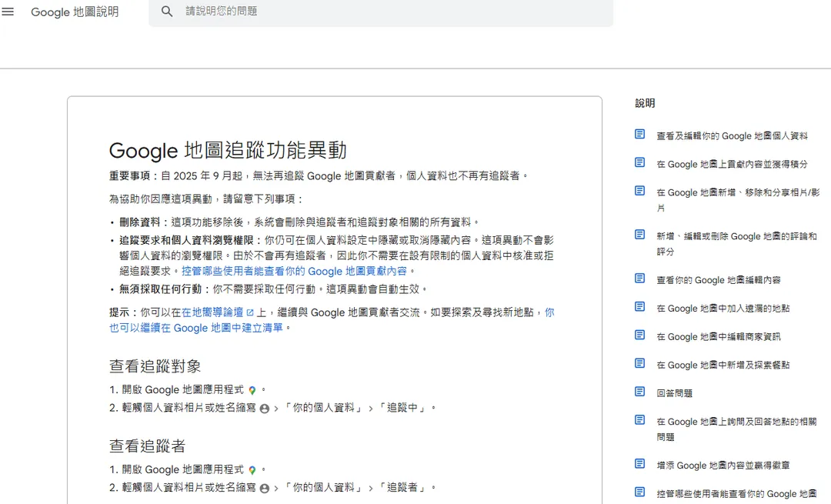The width and height of the screenshot is (831, 504).
Task: Open 在 Google 地圖中編輯商家資訊 article
Action: coord(719,336)
